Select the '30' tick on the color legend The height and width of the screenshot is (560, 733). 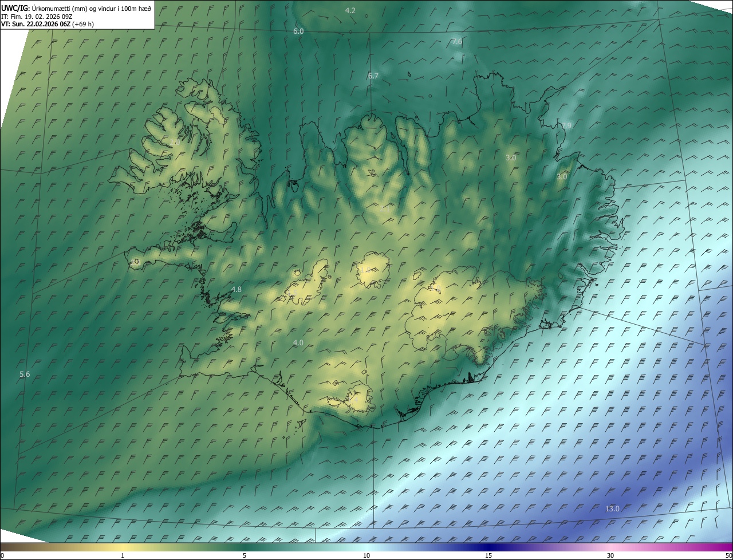click(610, 555)
